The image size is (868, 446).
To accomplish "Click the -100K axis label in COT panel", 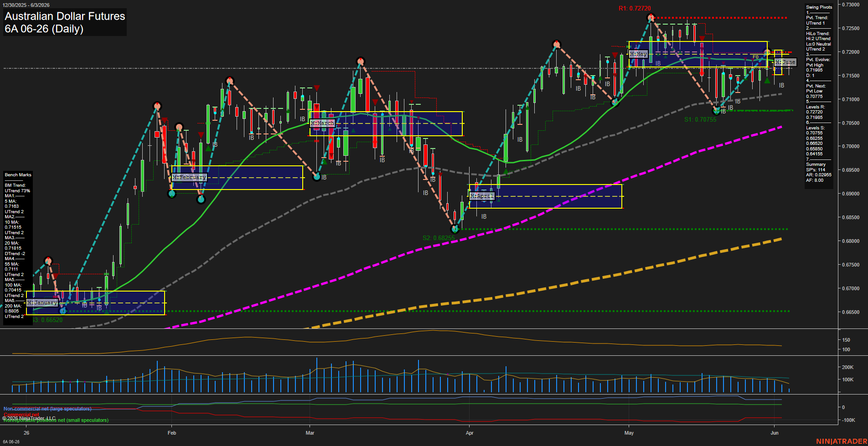I will tap(848, 420).
